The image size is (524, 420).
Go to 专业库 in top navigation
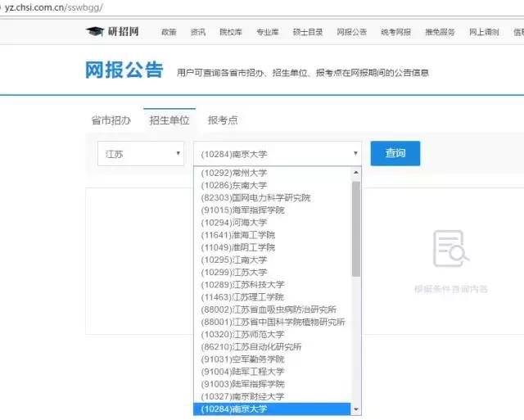pos(268,32)
